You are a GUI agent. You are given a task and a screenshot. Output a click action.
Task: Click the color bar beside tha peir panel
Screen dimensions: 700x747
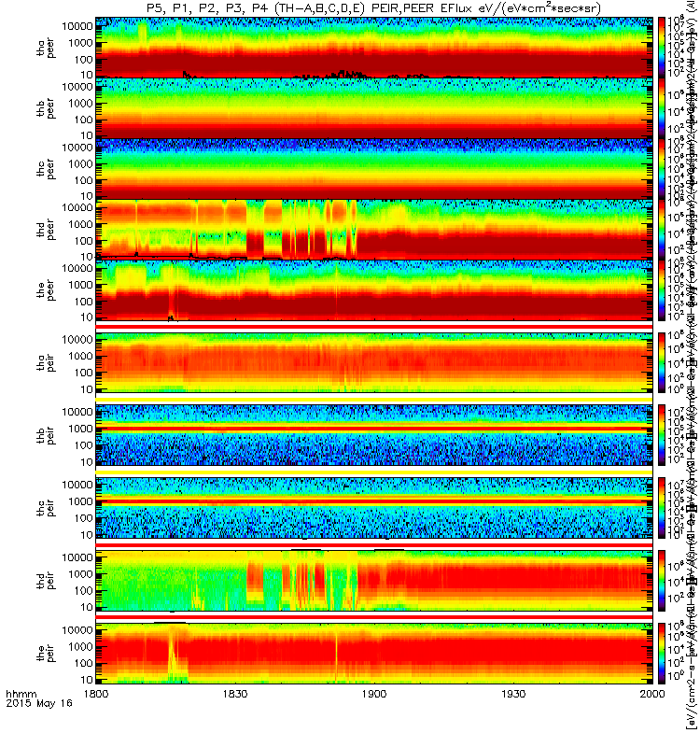click(662, 362)
